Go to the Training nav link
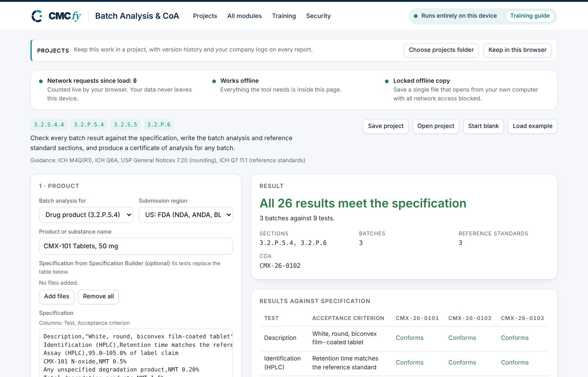This screenshot has width=588, height=377. click(x=284, y=16)
